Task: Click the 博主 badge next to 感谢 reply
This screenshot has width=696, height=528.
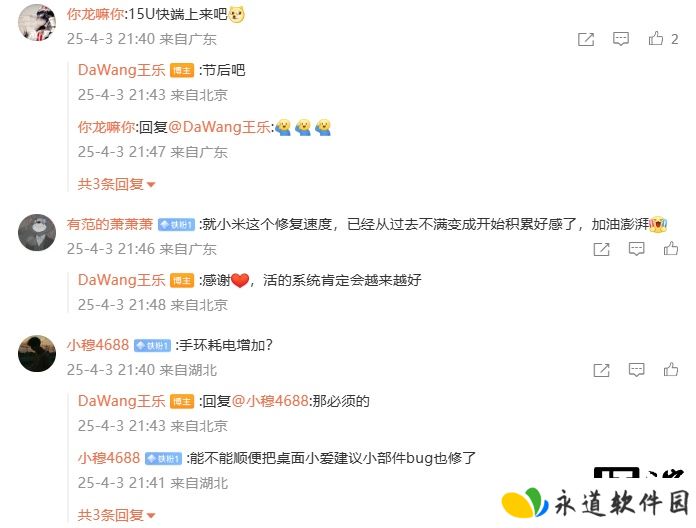Action: point(182,280)
